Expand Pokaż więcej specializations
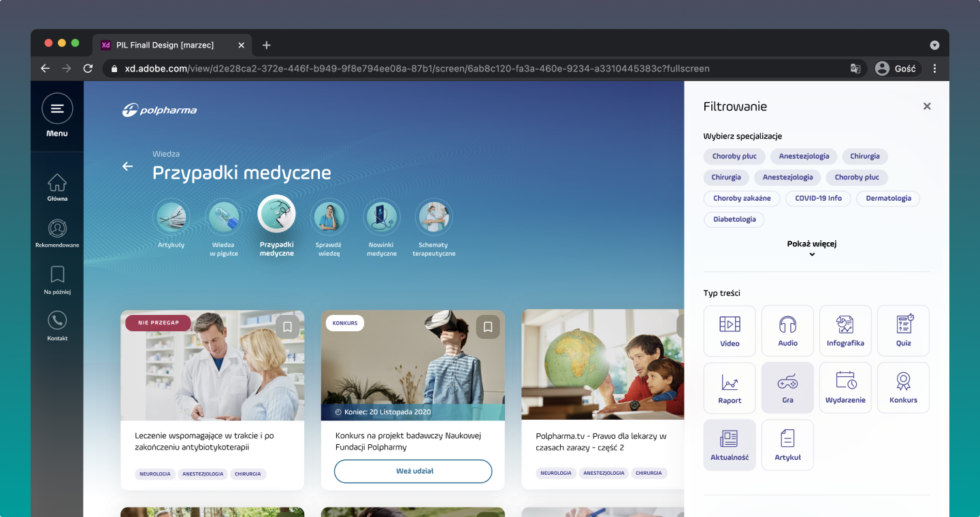Image resolution: width=980 pixels, height=517 pixels. point(811,248)
